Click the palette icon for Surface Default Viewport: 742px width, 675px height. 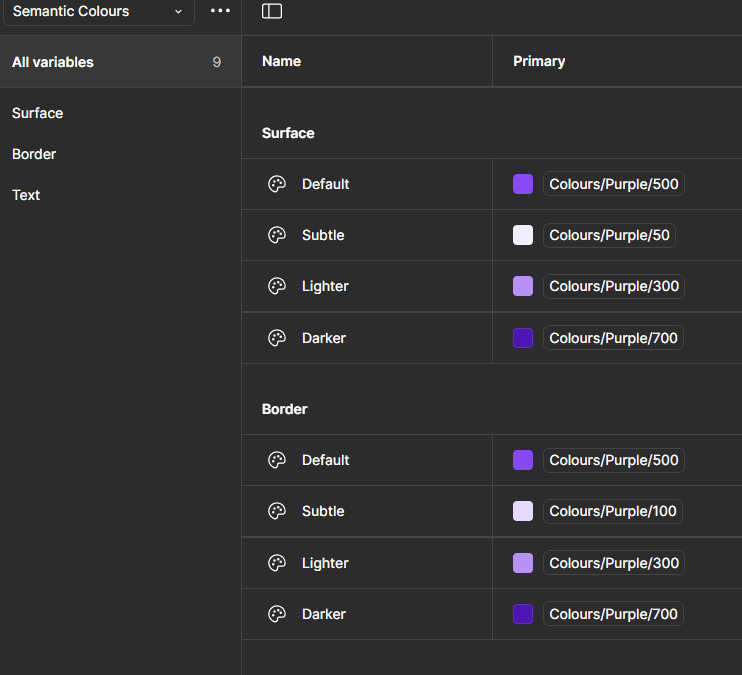277,184
